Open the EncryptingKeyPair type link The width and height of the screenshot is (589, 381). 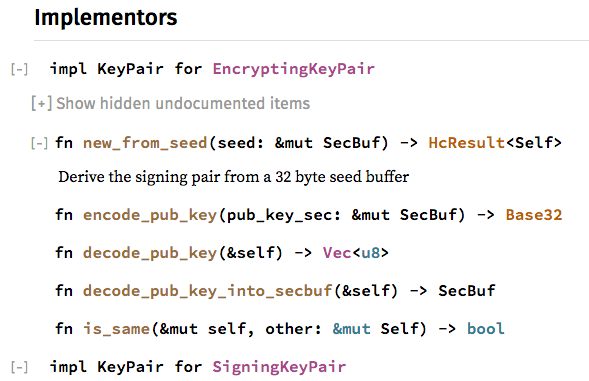[294, 69]
